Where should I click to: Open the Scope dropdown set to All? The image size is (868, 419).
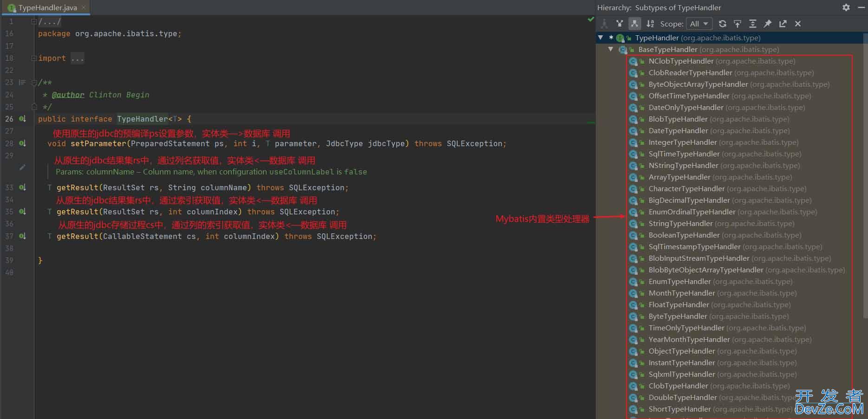click(699, 24)
